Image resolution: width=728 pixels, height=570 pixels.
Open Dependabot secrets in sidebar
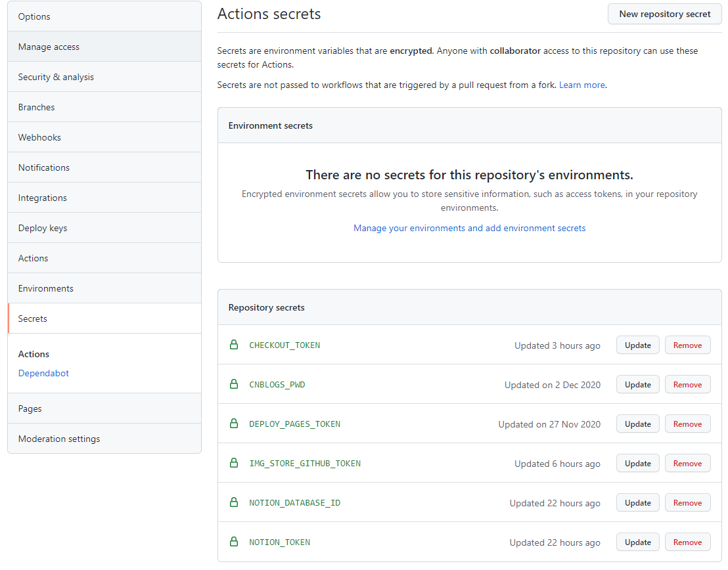coord(43,373)
